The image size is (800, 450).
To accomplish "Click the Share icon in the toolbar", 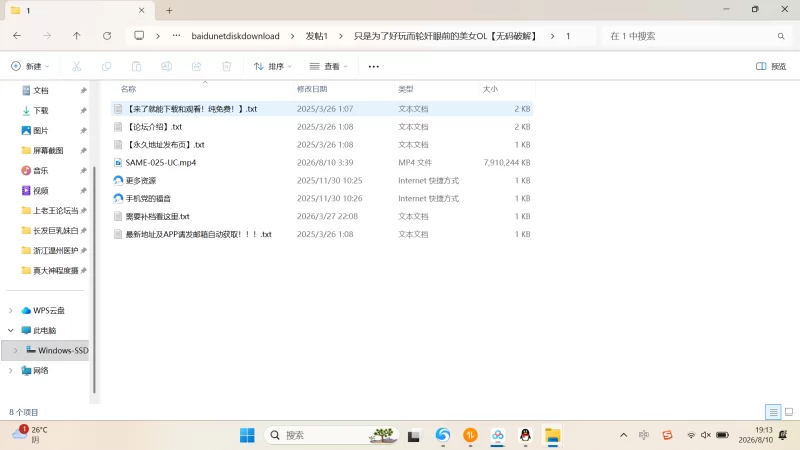I will coord(196,66).
